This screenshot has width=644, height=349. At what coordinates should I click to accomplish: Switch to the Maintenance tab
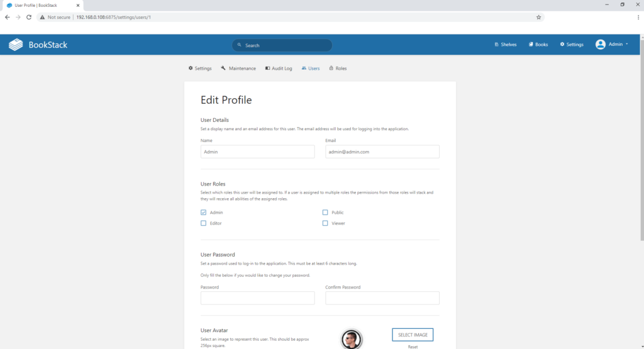click(238, 68)
